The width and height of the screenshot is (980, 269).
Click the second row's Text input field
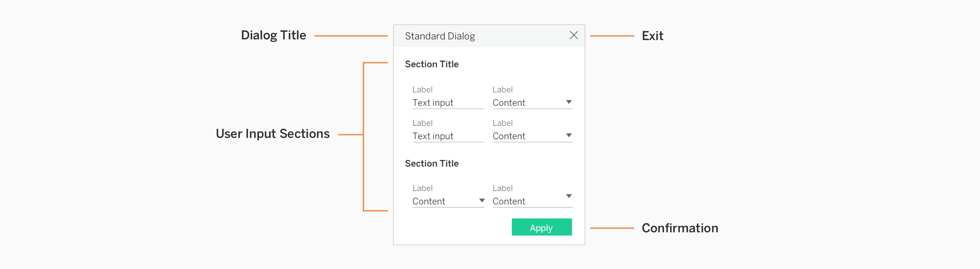tap(447, 136)
